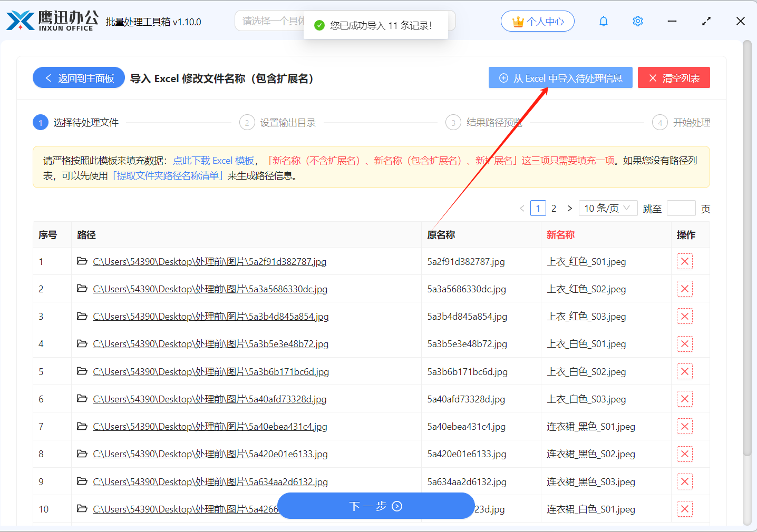
Task: Open path link for 5a2f91d382787.jpg
Action: (210, 262)
